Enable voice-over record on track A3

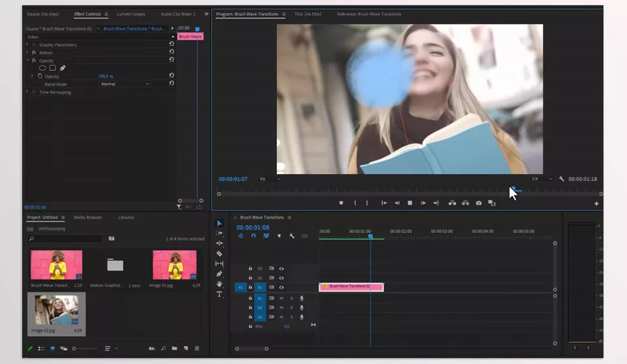[302, 317]
